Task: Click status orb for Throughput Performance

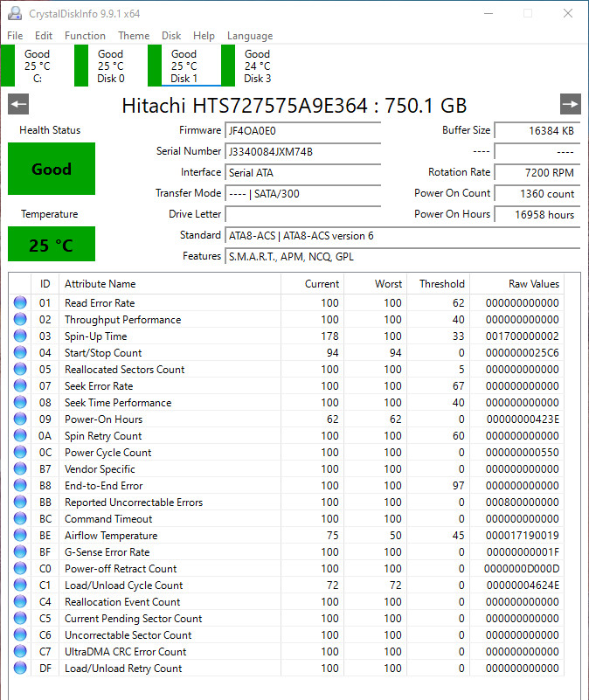Action: coord(20,319)
